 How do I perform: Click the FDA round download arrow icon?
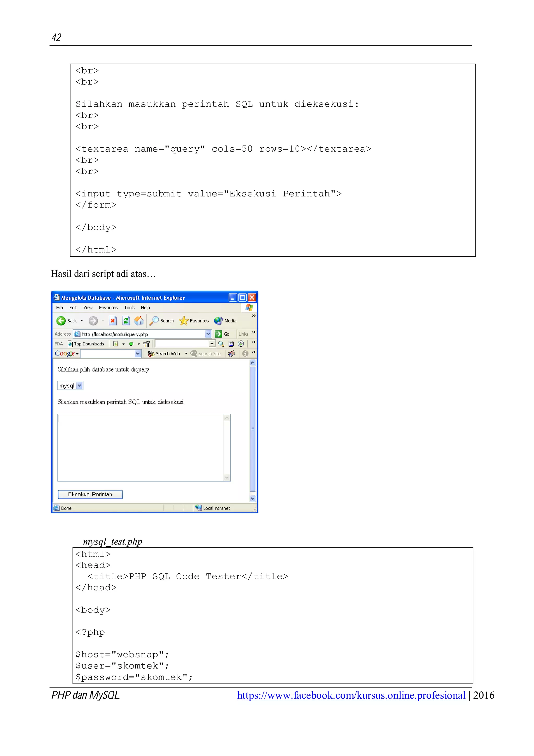[x=241, y=344]
